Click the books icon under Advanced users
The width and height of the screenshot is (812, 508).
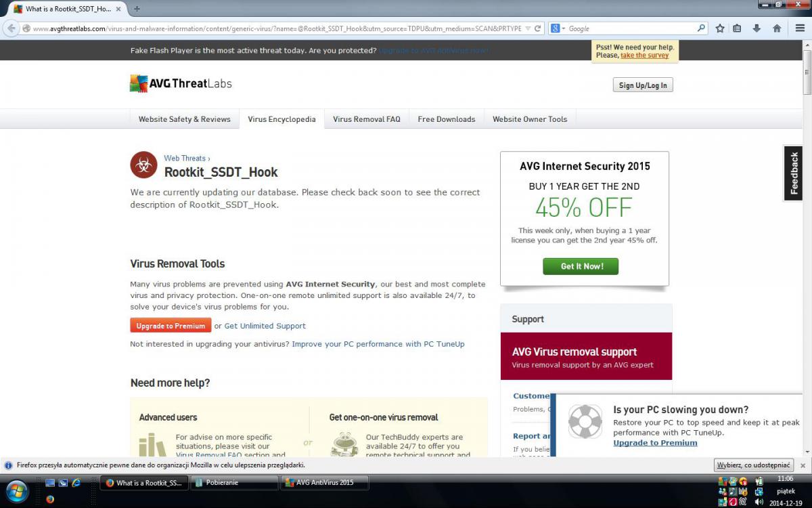[x=153, y=444]
